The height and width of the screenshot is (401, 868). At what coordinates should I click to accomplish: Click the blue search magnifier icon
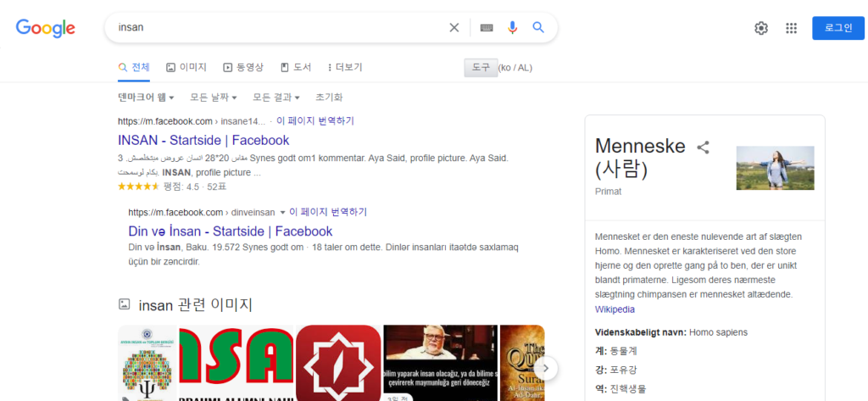(538, 27)
